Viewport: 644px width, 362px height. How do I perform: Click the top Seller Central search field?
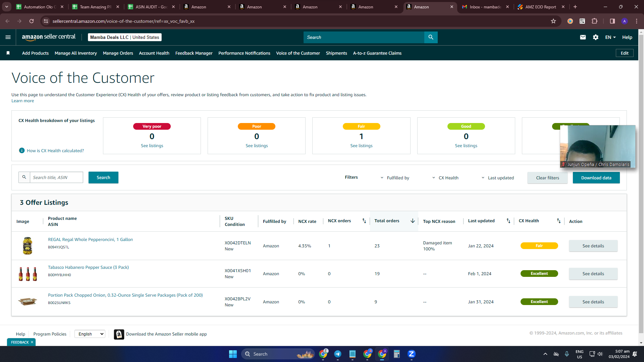click(364, 37)
